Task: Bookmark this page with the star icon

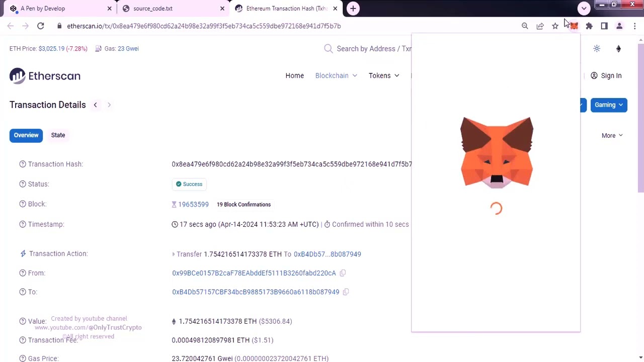Action: 555,26
